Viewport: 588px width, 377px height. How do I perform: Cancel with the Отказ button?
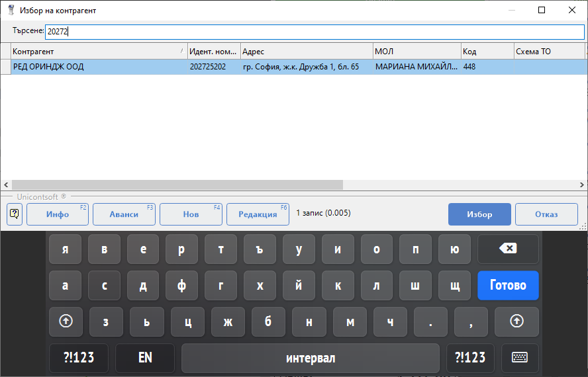pos(546,214)
